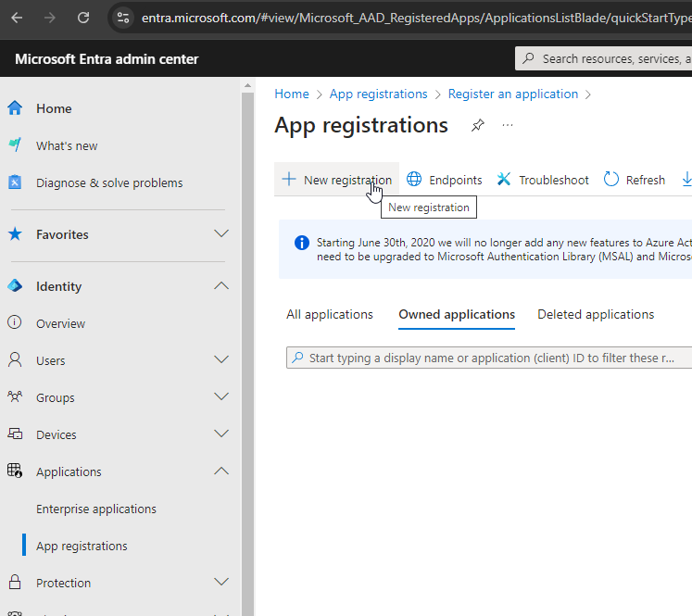Click Register an application breadcrumb link
Screen dimensions: 692x616
513,94
